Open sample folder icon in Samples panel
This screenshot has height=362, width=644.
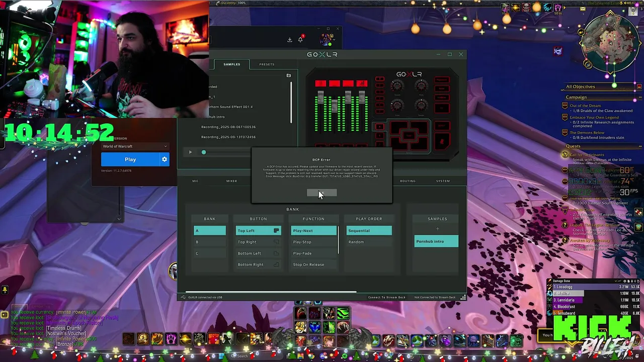coord(289,75)
